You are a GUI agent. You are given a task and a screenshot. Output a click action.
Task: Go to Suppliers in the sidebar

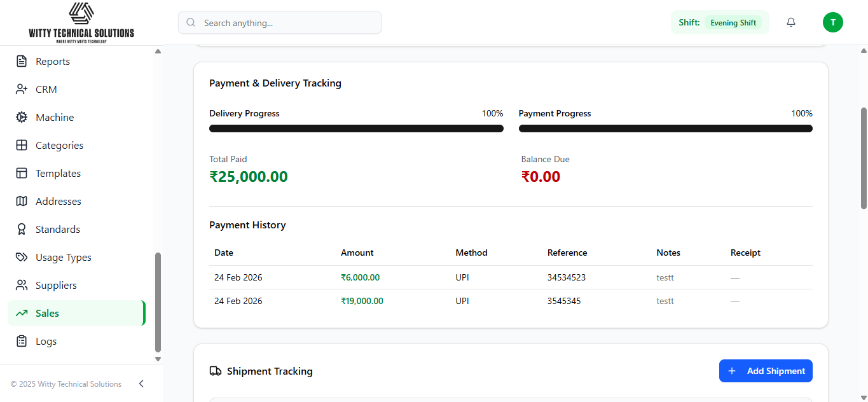click(56, 286)
